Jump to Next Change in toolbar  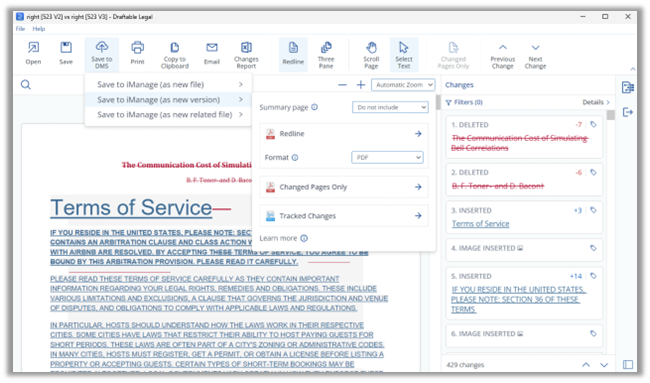coord(535,56)
